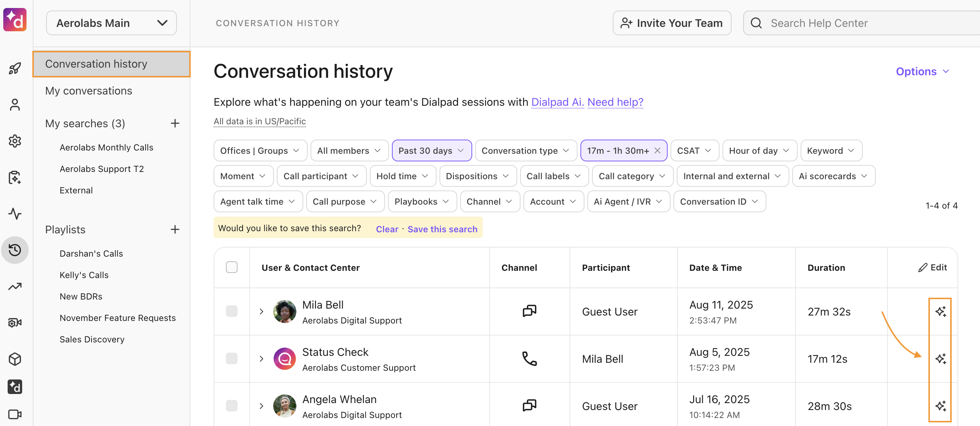This screenshot has height=426, width=980.
Task: Add a new saved search with plus
Action: coord(175,123)
